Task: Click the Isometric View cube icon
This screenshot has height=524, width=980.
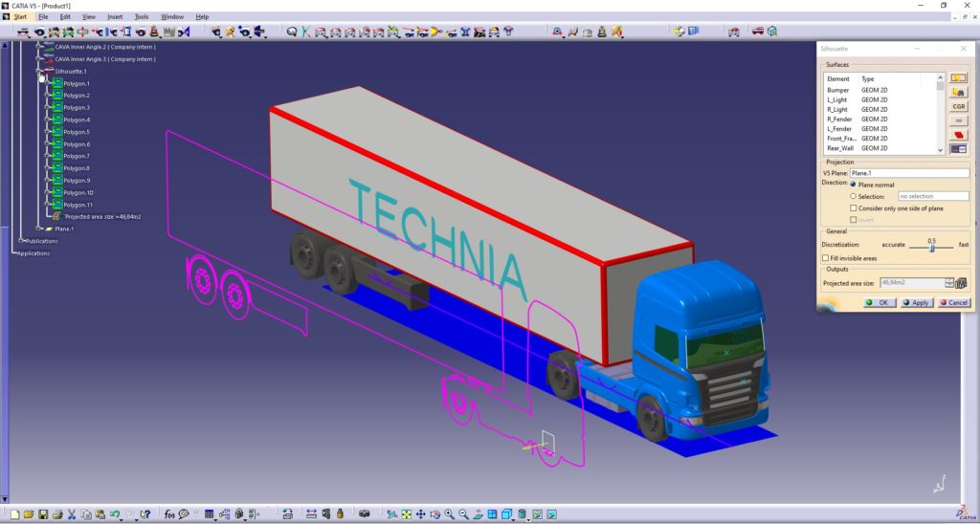Action: pyautogui.click(x=506, y=514)
